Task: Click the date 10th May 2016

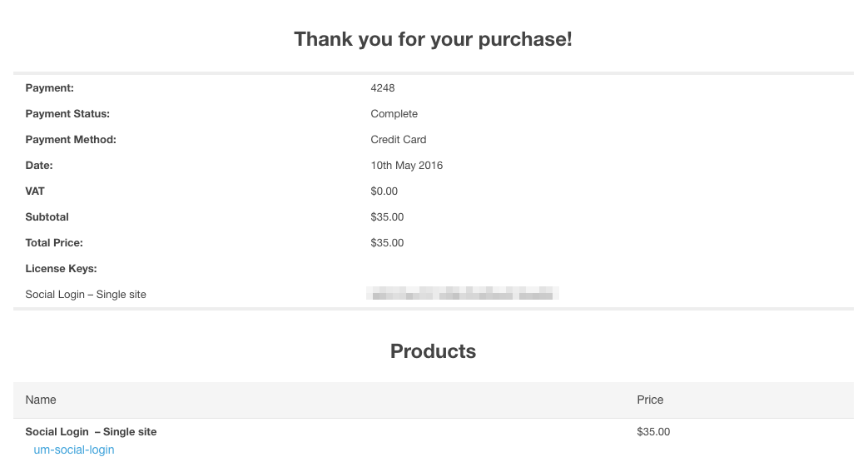Action: [x=407, y=165]
